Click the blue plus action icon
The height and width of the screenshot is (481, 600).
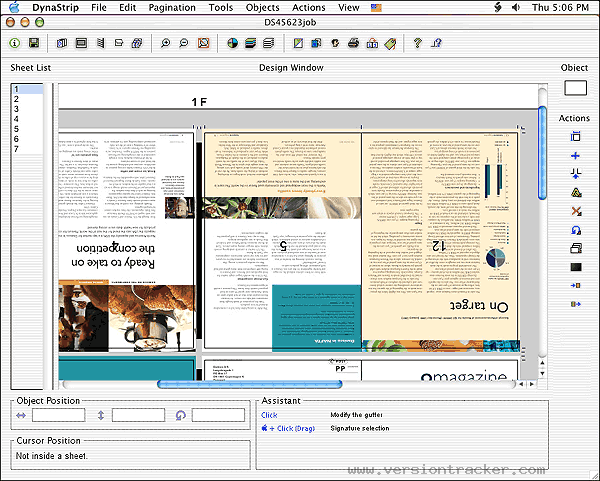(x=575, y=155)
